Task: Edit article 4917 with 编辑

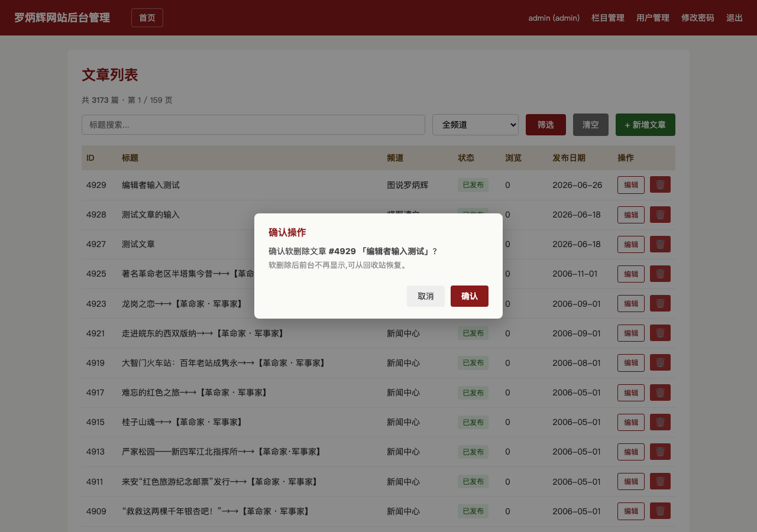Action: point(631,392)
